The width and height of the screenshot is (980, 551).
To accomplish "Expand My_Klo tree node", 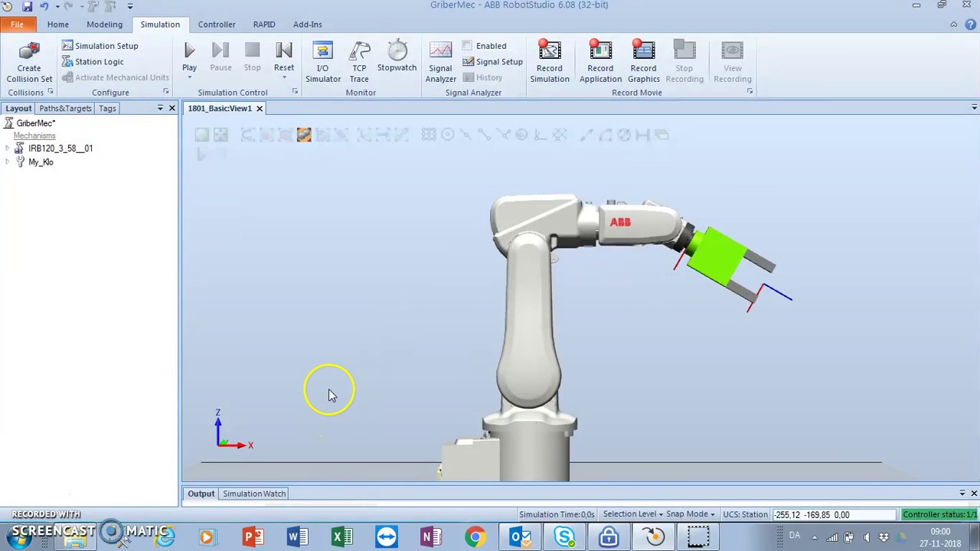I will click(8, 162).
